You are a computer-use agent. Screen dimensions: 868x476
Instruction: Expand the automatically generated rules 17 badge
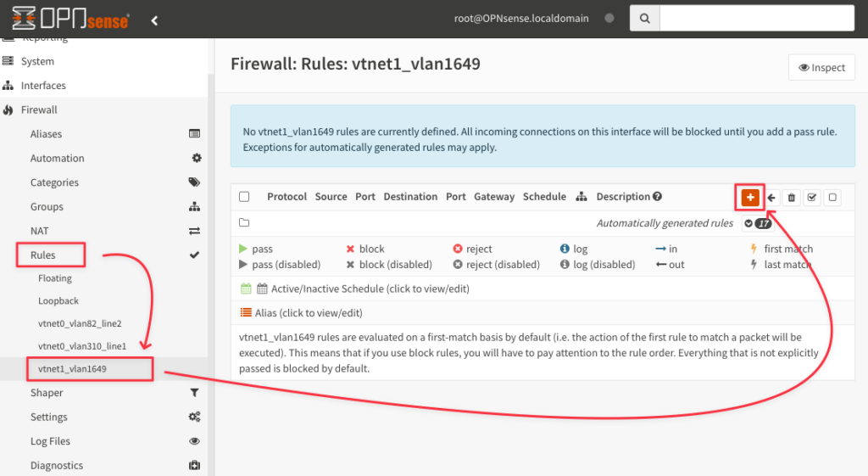(x=758, y=223)
